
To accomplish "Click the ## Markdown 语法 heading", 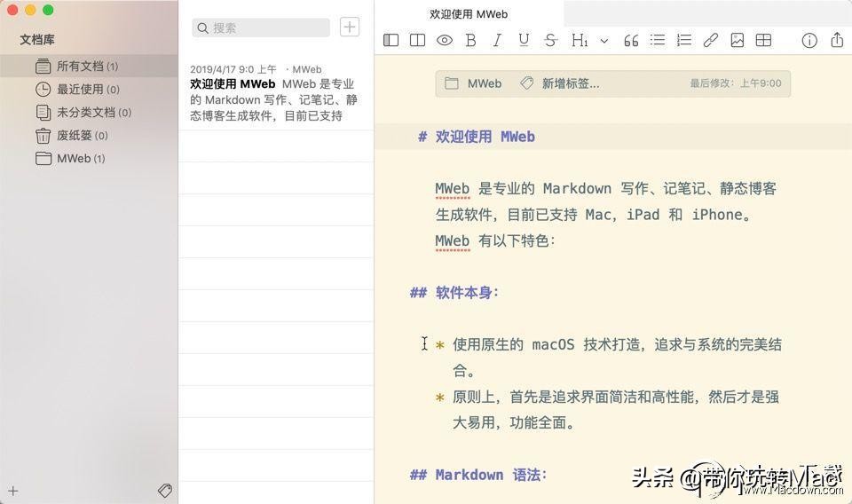I will pyautogui.click(x=478, y=476).
